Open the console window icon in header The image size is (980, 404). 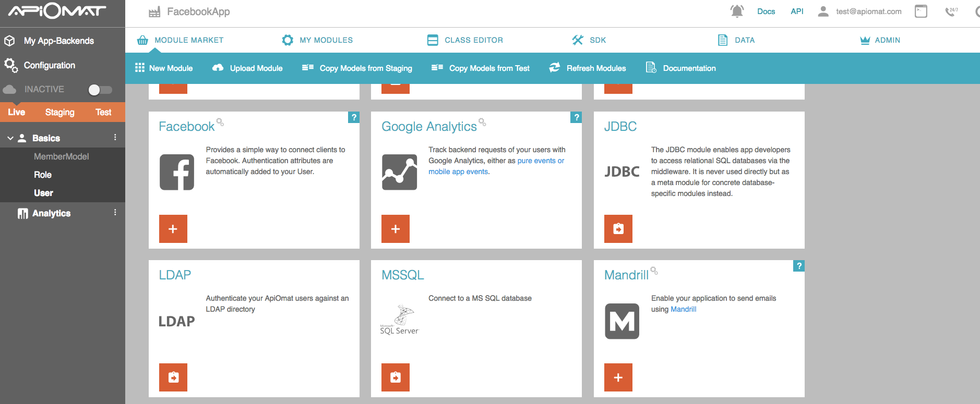pyautogui.click(x=921, y=11)
